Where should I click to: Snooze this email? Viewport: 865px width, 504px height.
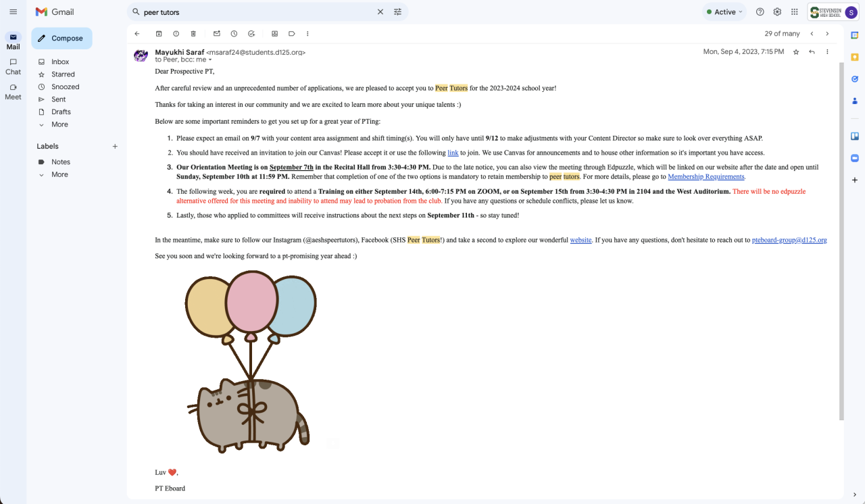click(x=234, y=34)
